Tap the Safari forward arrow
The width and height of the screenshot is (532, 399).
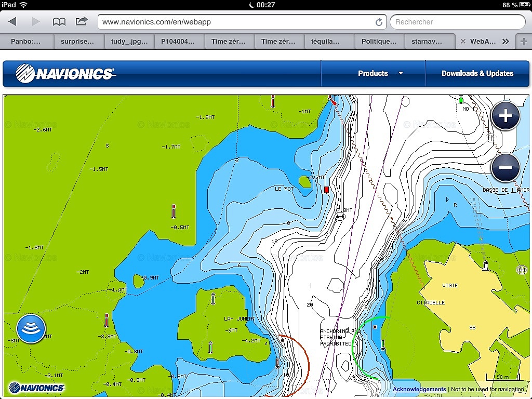pos(36,22)
